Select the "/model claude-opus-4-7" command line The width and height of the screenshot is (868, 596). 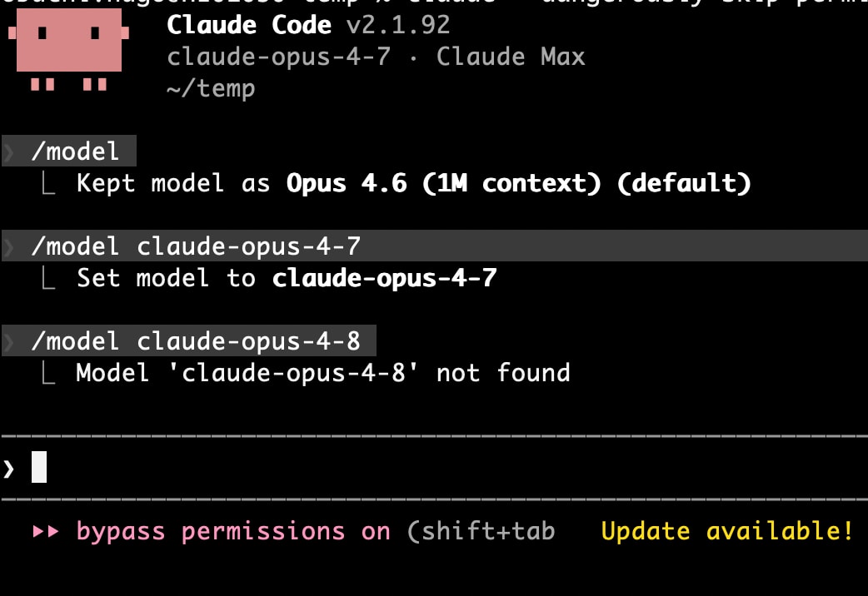(x=195, y=246)
